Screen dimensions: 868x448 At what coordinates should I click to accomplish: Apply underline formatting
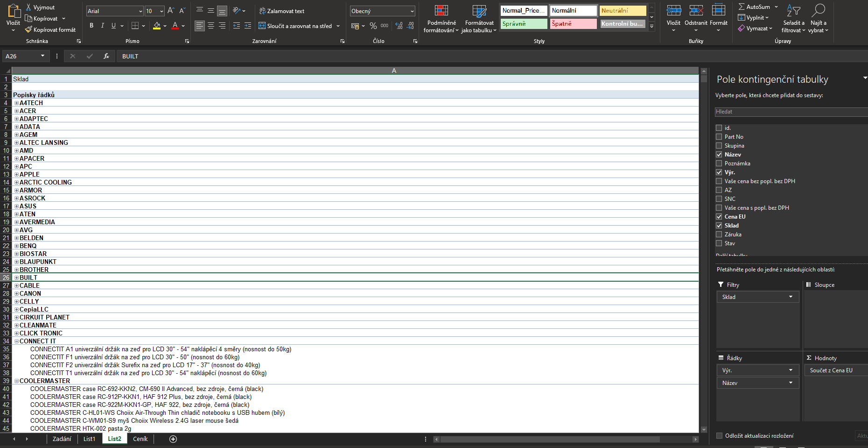113,26
